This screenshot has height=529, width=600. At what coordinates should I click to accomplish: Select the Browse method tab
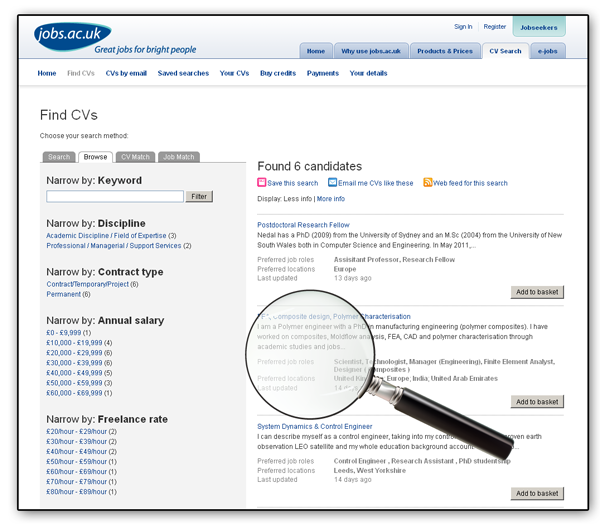pos(95,157)
